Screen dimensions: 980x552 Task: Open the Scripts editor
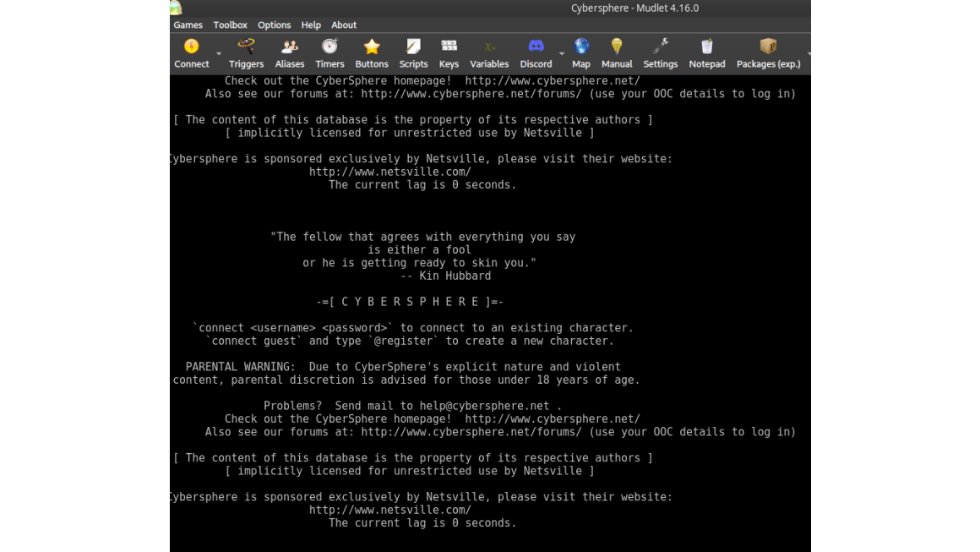(413, 53)
